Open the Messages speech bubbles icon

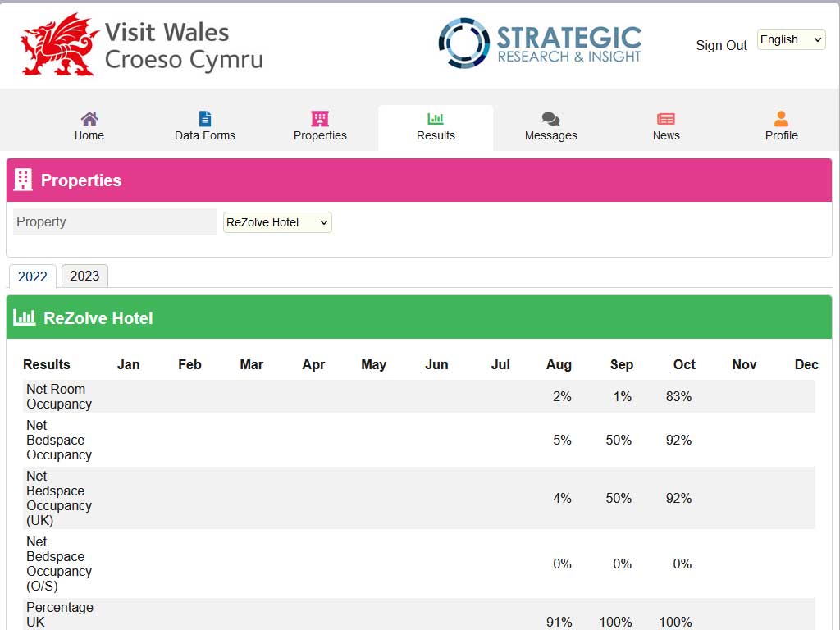pos(551,119)
